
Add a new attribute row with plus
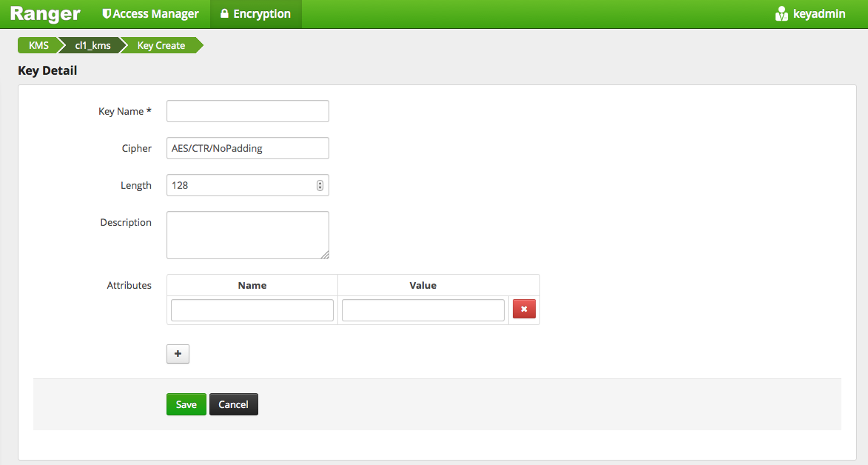[178, 354]
